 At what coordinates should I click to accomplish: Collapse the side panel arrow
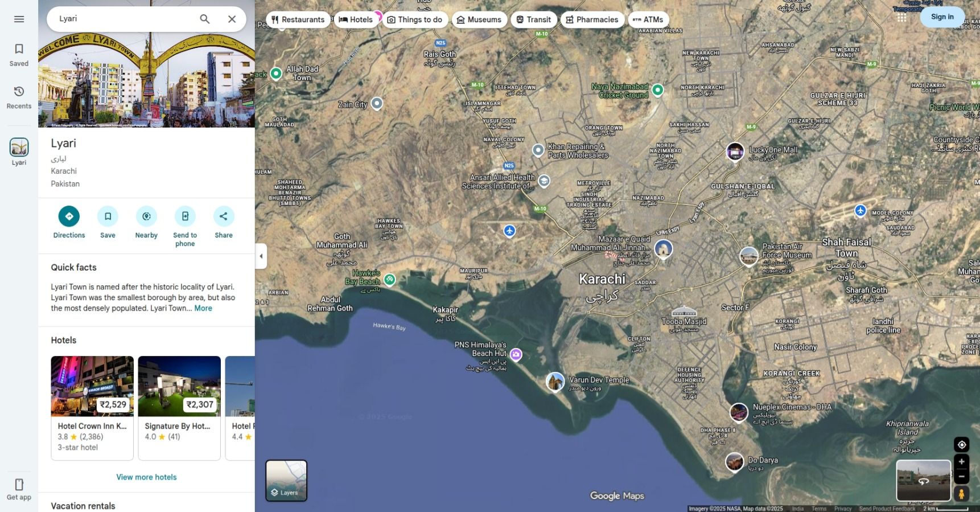pos(261,256)
